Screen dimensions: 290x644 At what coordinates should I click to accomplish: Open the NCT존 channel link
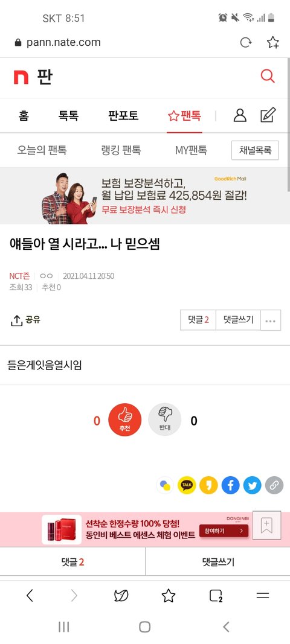pyautogui.click(x=19, y=276)
